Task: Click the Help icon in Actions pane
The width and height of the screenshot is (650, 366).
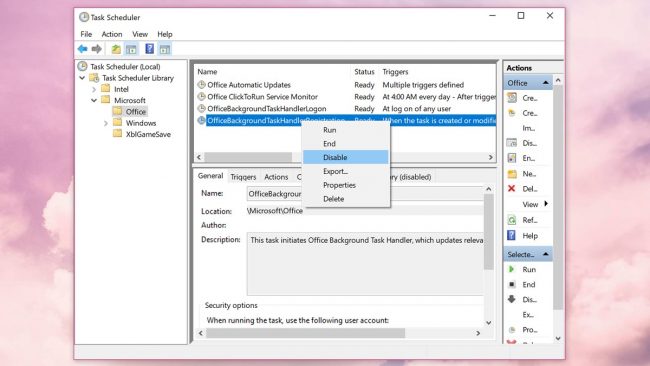Action: pos(512,235)
